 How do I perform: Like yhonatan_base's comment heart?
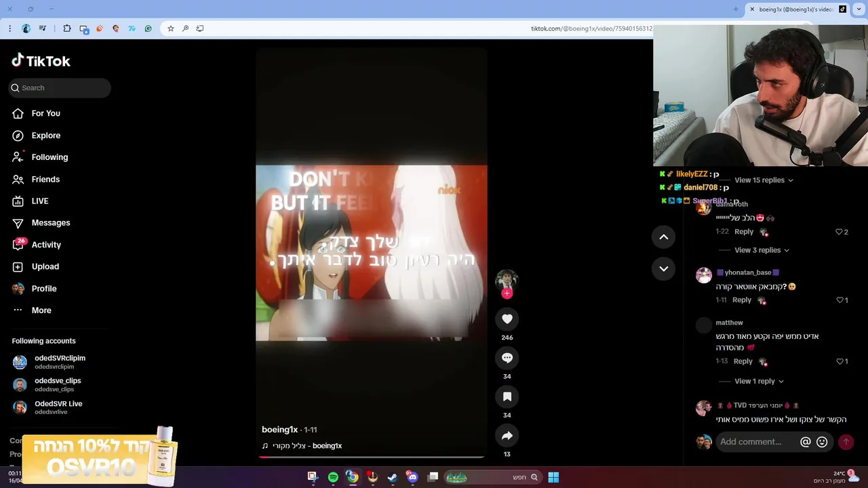(840, 300)
